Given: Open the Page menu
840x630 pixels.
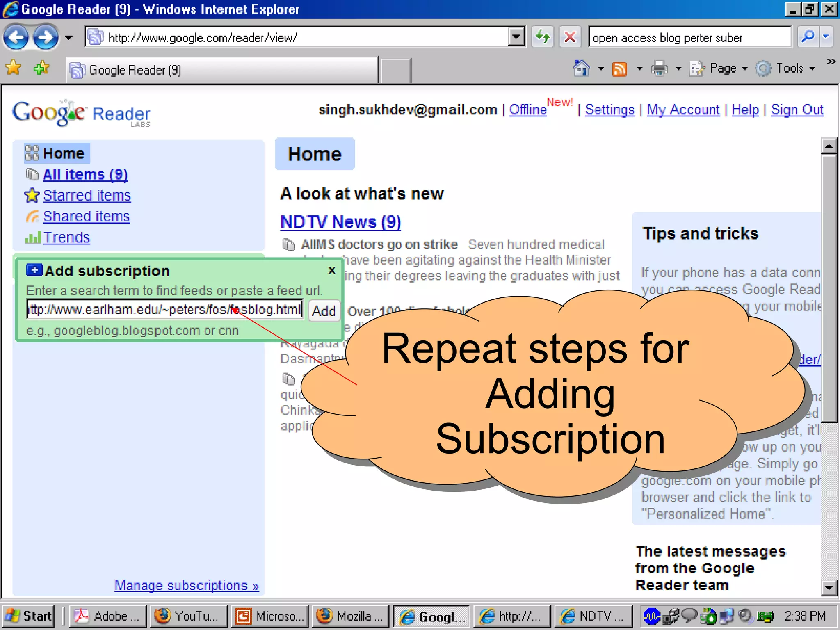Looking at the screenshot, I should [719, 68].
